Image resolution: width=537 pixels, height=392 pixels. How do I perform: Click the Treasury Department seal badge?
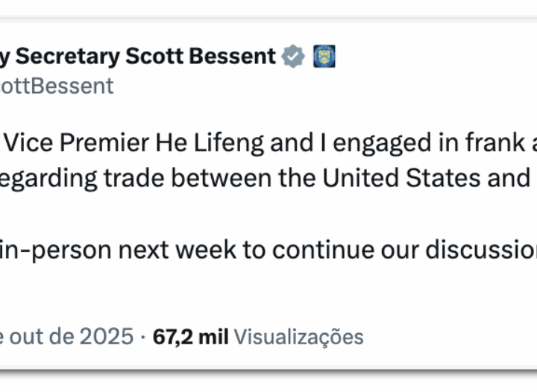(x=324, y=57)
